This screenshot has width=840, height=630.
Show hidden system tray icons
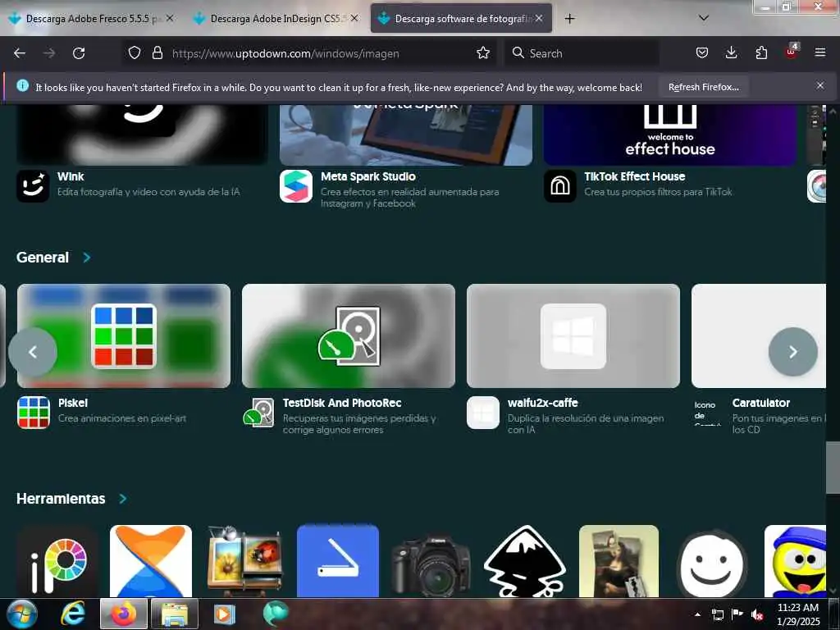pos(697,614)
